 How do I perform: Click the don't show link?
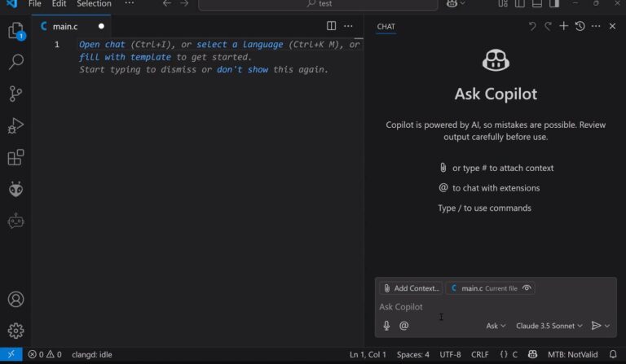point(242,69)
